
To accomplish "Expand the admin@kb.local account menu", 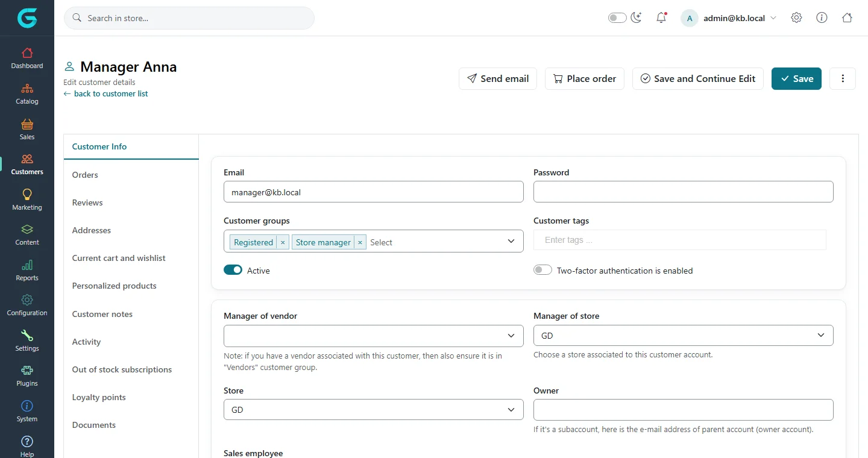I will (729, 18).
